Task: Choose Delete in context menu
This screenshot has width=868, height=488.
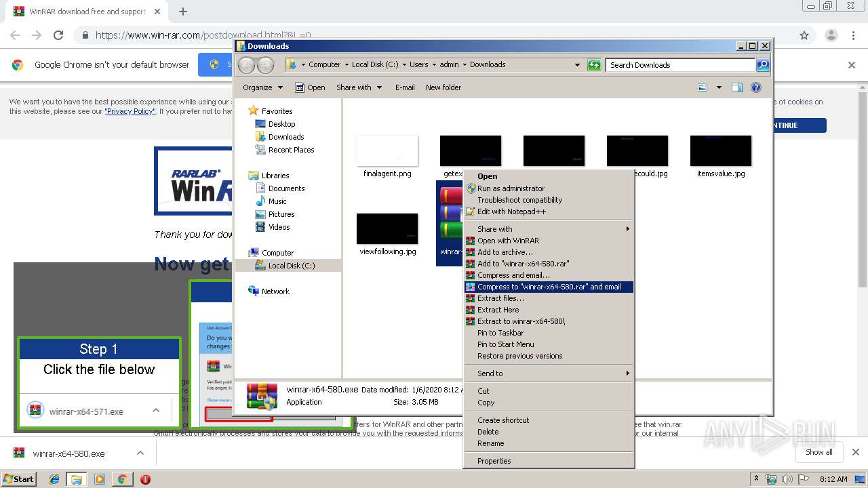Action: tap(549, 432)
